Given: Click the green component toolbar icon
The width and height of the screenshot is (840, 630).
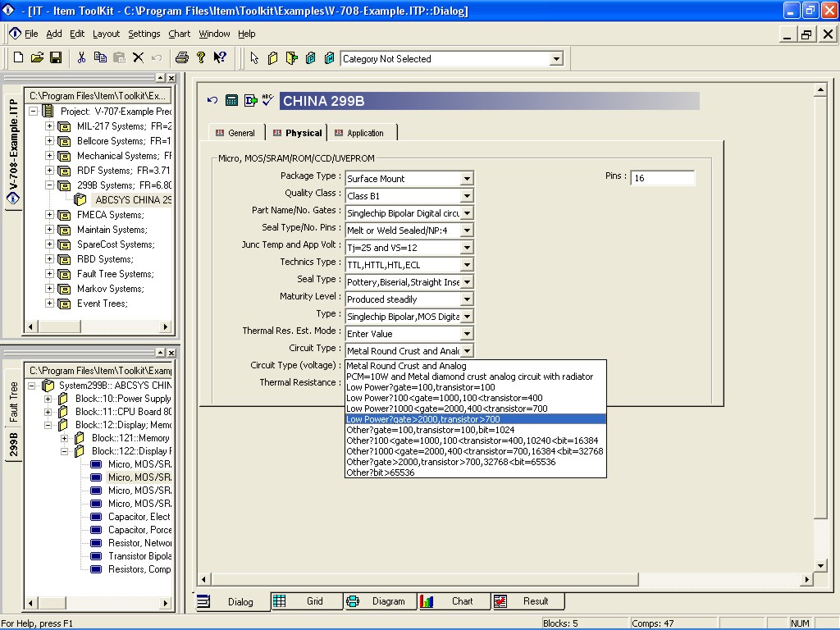Looking at the screenshot, I should (310, 58).
